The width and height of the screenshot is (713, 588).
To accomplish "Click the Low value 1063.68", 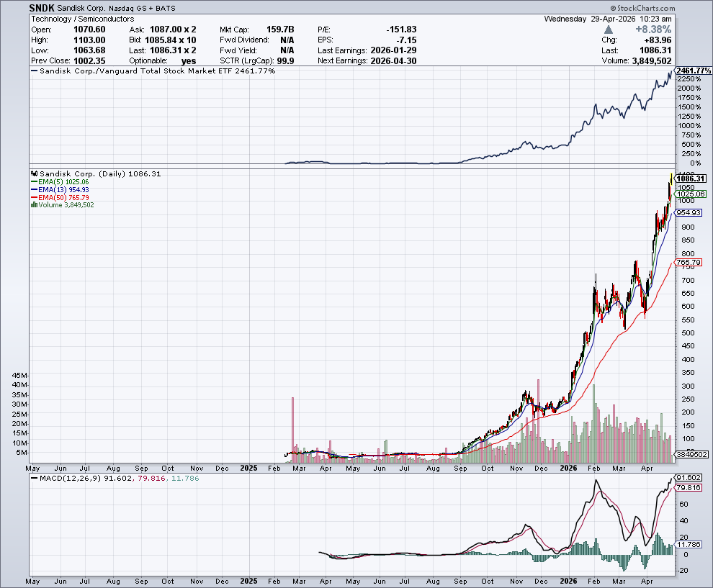I will 89,50.
